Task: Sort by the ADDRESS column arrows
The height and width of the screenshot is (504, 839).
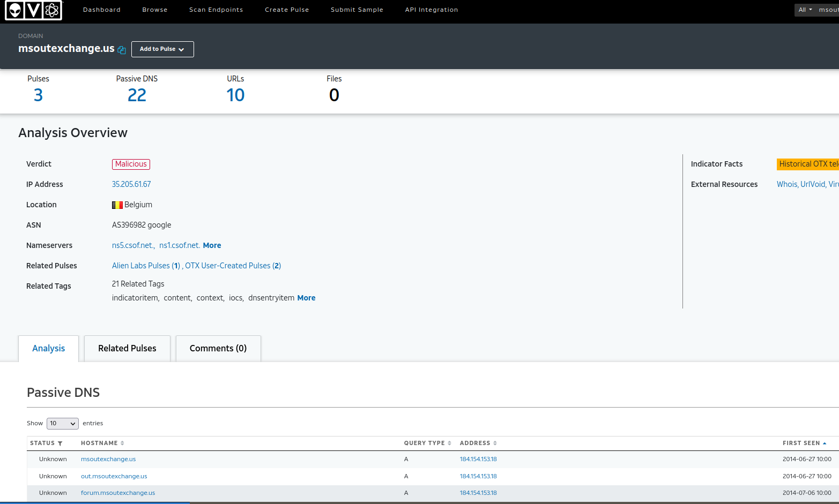Action: pyautogui.click(x=495, y=443)
